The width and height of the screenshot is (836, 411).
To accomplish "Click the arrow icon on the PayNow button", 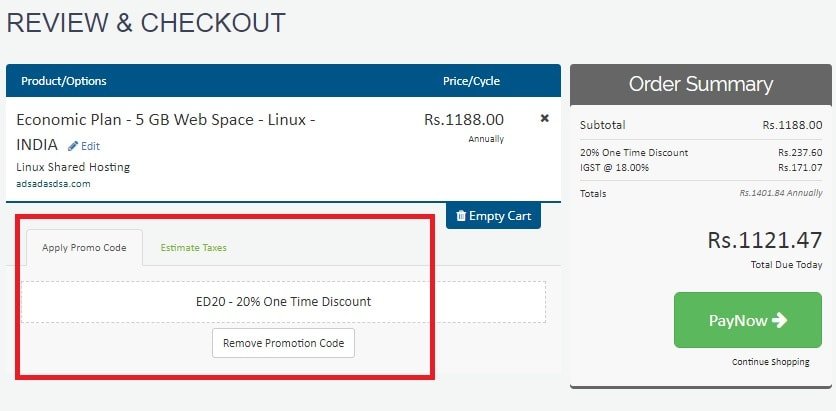I will [x=779, y=320].
